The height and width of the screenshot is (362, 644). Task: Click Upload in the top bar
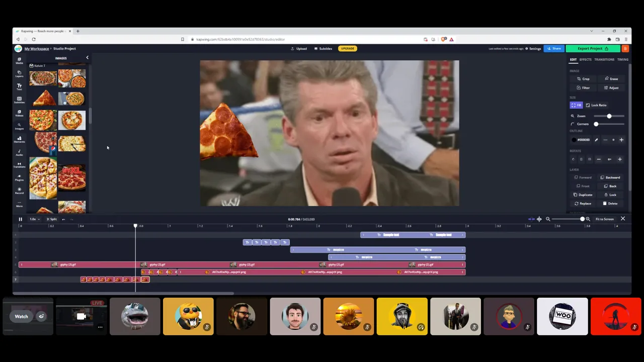click(x=299, y=49)
